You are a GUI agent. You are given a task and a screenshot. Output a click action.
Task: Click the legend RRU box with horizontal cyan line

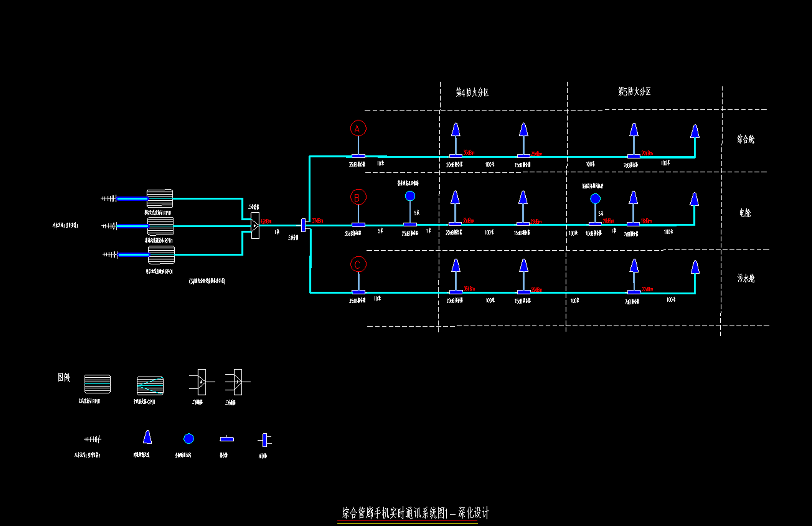(x=97, y=384)
